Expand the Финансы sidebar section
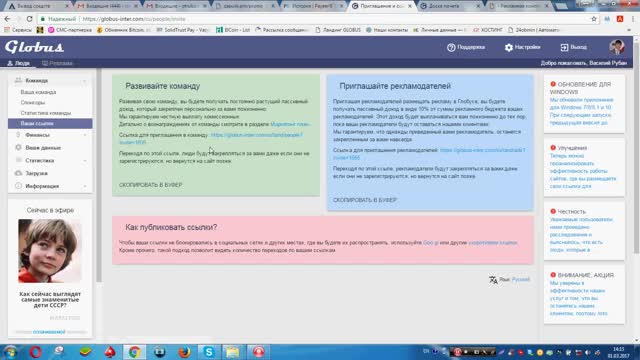The image size is (640, 360). pos(50,135)
